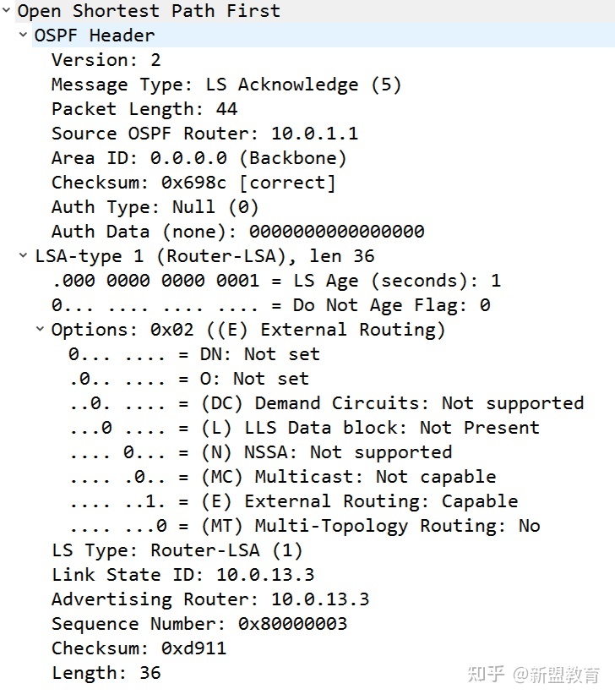Select the Auth Data (none) row
Screen dimensions: 615x700
237,232
